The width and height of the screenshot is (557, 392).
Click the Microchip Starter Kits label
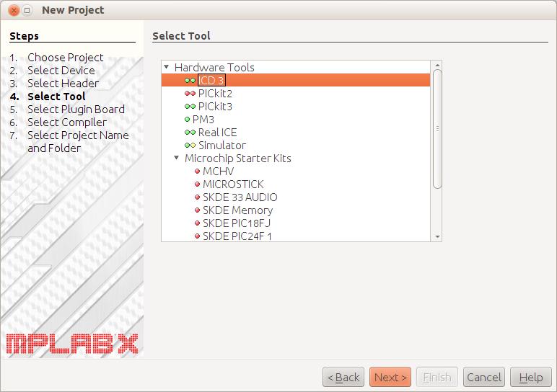coord(237,159)
